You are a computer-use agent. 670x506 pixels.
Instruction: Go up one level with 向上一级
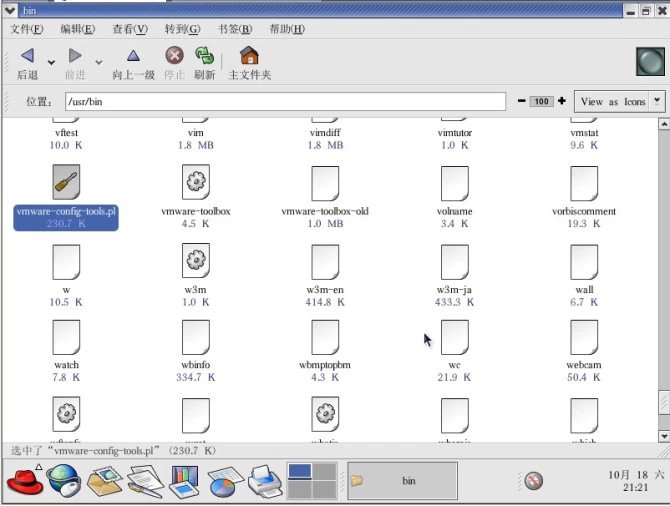[x=133, y=56]
